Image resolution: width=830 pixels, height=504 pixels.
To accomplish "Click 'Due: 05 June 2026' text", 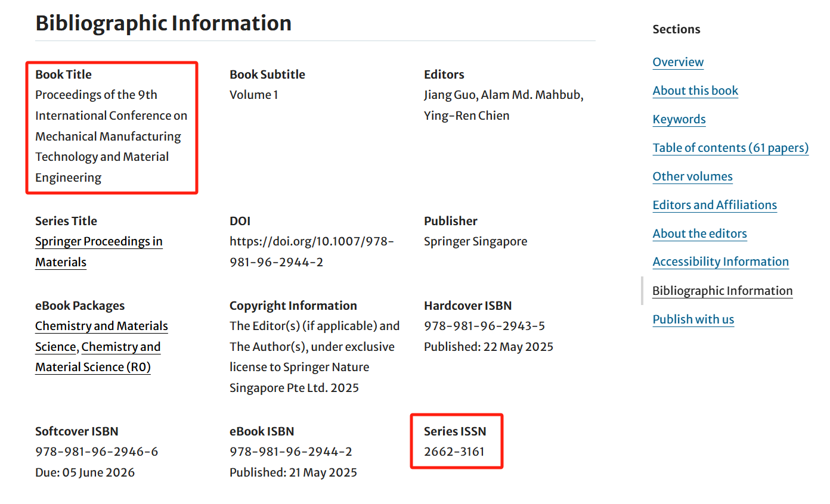I will [85, 472].
